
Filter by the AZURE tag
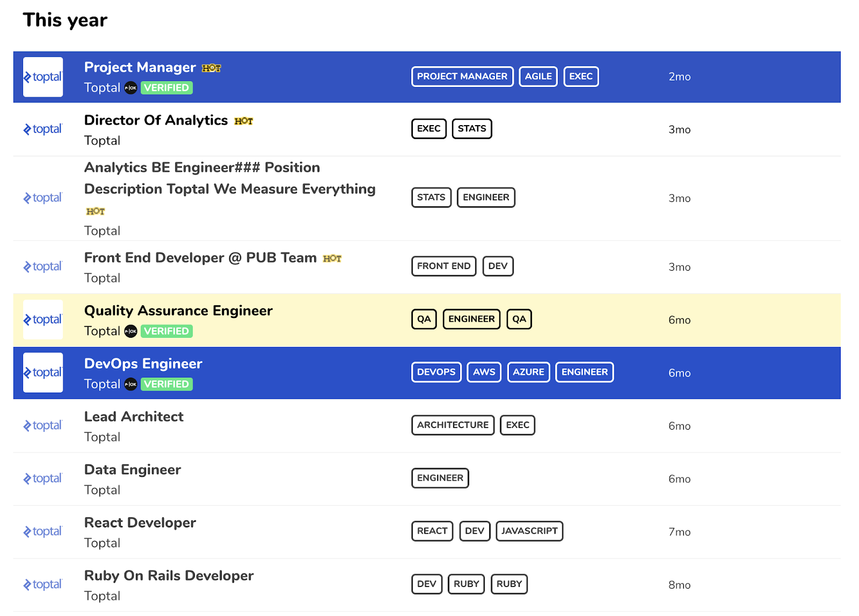click(528, 372)
